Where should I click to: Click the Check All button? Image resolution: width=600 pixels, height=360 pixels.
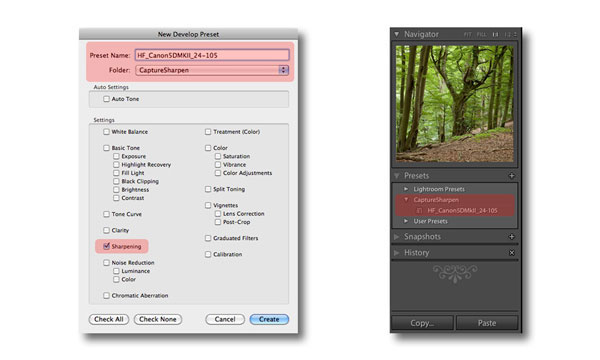109,319
